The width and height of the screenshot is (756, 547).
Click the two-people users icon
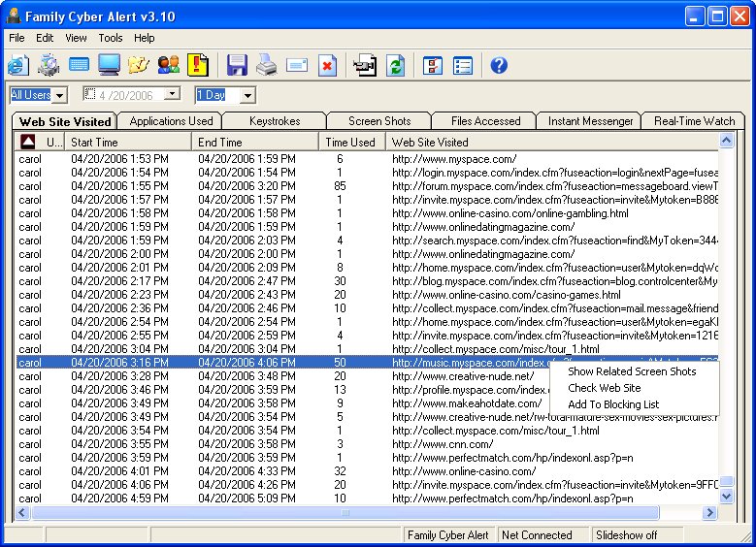pyautogui.click(x=168, y=66)
